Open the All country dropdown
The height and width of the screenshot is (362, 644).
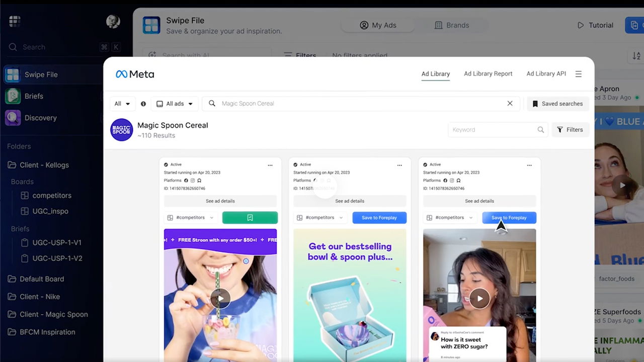pos(122,104)
